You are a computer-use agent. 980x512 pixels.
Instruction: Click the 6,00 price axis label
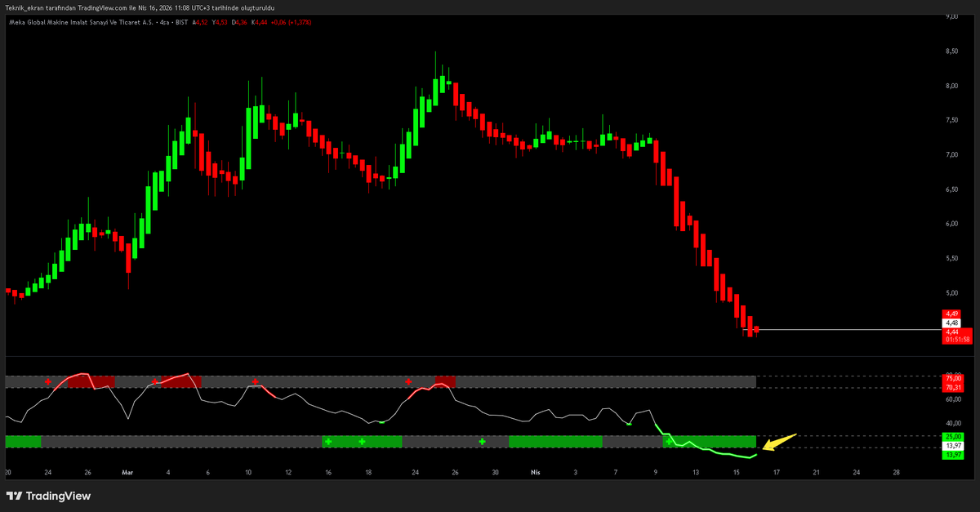[952, 224]
